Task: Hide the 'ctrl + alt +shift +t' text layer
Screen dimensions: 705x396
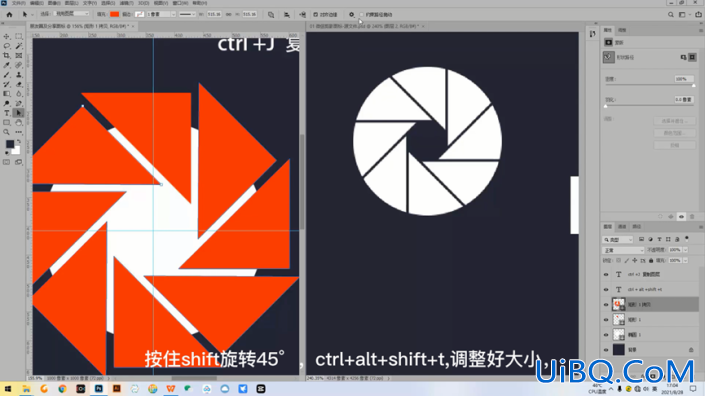Action: point(606,289)
